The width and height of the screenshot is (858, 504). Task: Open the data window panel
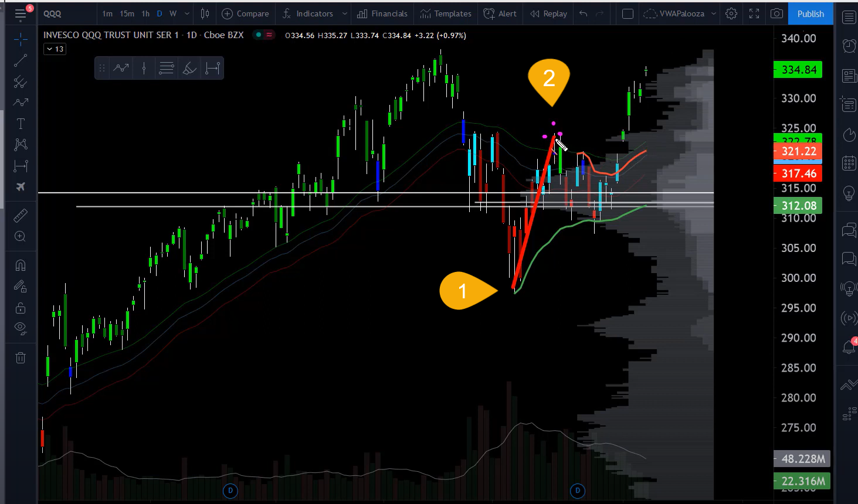(849, 104)
